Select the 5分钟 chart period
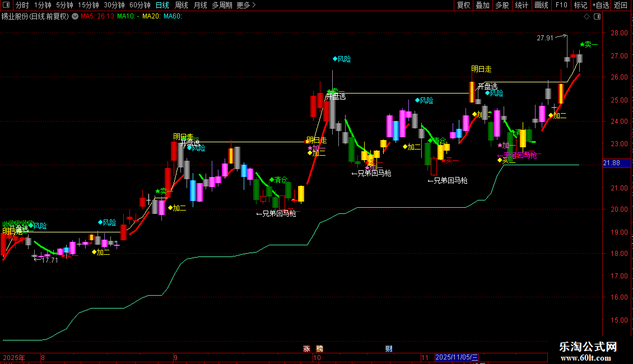This screenshot has width=633, height=364. coord(64,5)
